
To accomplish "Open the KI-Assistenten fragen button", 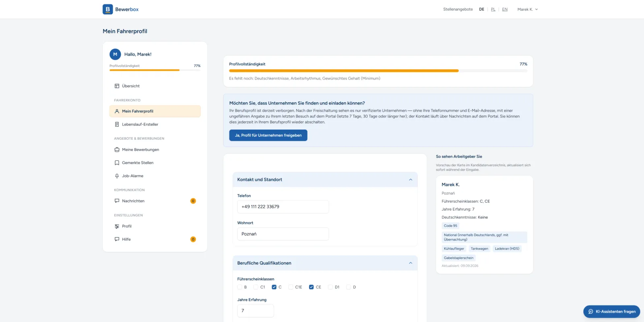I will (x=611, y=312).
